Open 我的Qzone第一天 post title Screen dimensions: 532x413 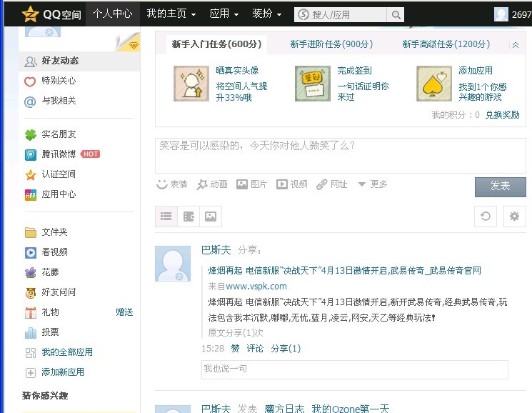(350, 408)
